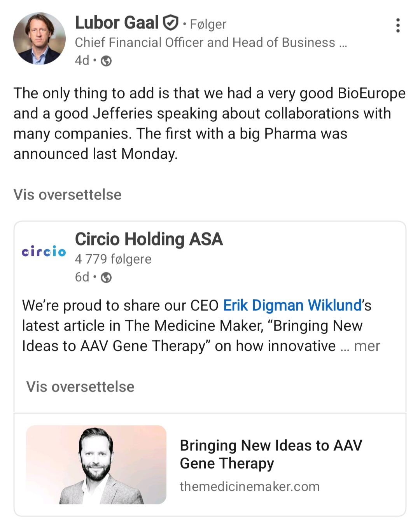Open the Erik Digman Wiklund profile link

click(x=292, y=306)
